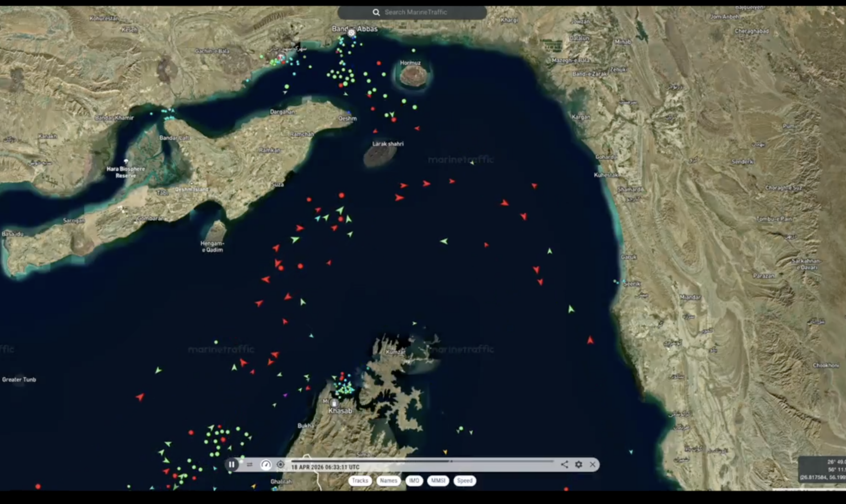Pause the vessel playback
The height and width of the screenshot is (504, 846).
click(231, 464)
